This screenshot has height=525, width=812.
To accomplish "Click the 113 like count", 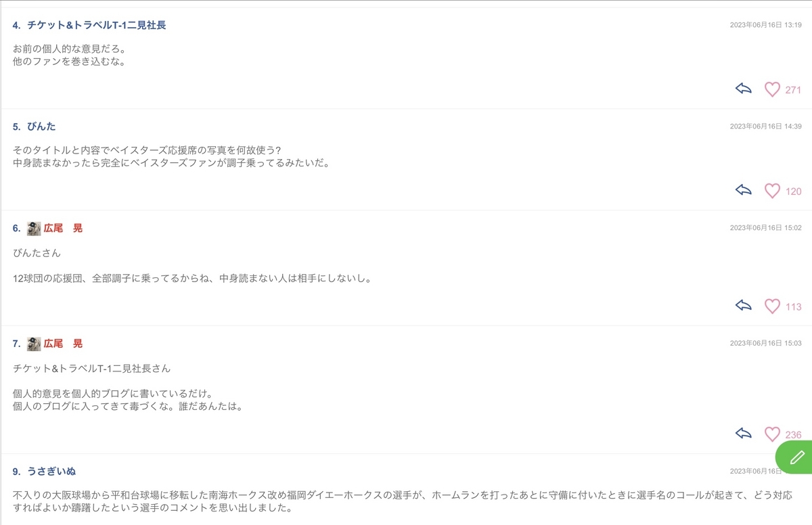I will [793, 306].
